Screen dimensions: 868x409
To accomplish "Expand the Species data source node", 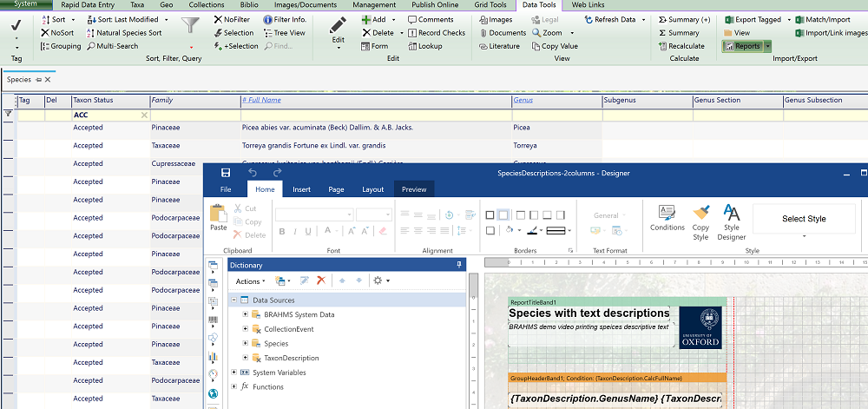I will (x=245, y=343).
